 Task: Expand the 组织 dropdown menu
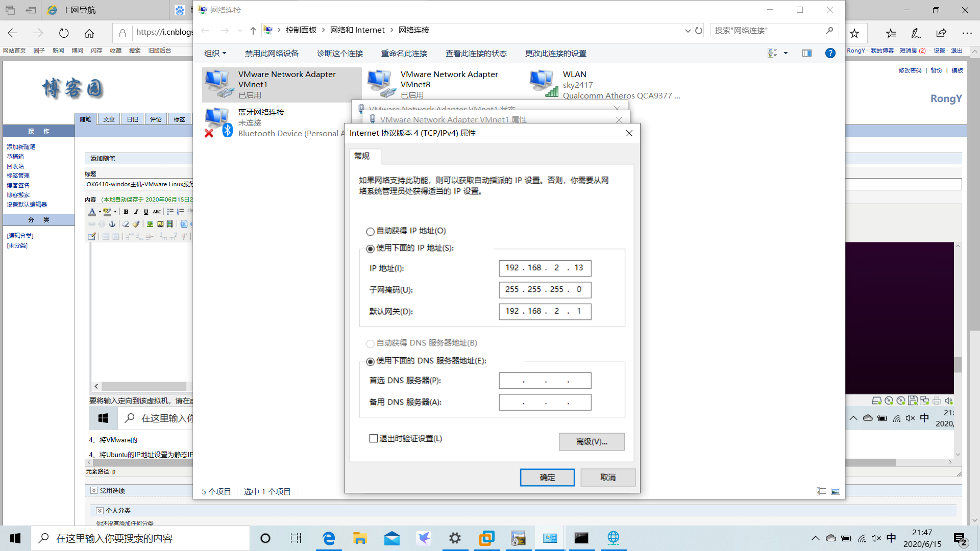(215, 54)
